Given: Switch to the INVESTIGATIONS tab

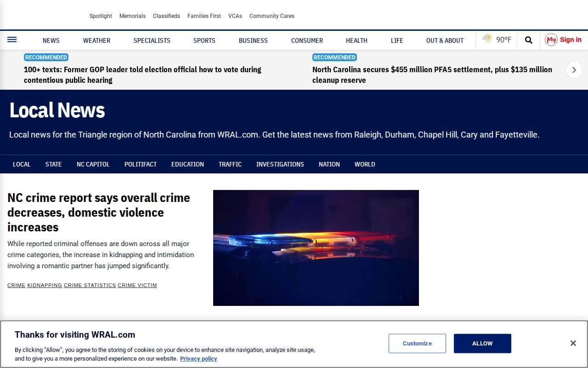Looking at the screenshot, I should (280, 164).
